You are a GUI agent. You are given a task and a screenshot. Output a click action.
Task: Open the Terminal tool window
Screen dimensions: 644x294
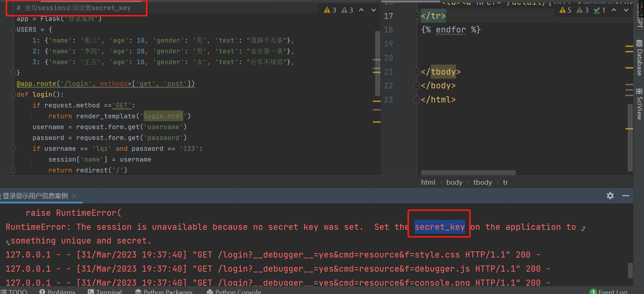pos(105,291)
